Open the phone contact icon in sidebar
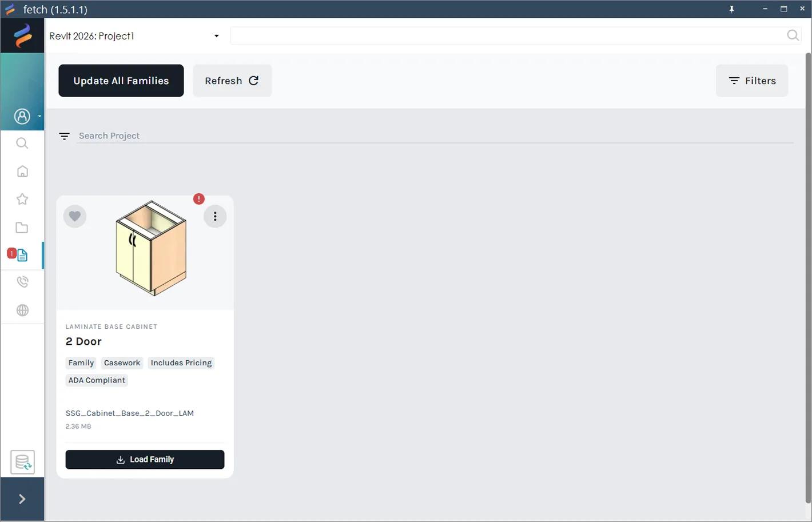 coord(22,282)
